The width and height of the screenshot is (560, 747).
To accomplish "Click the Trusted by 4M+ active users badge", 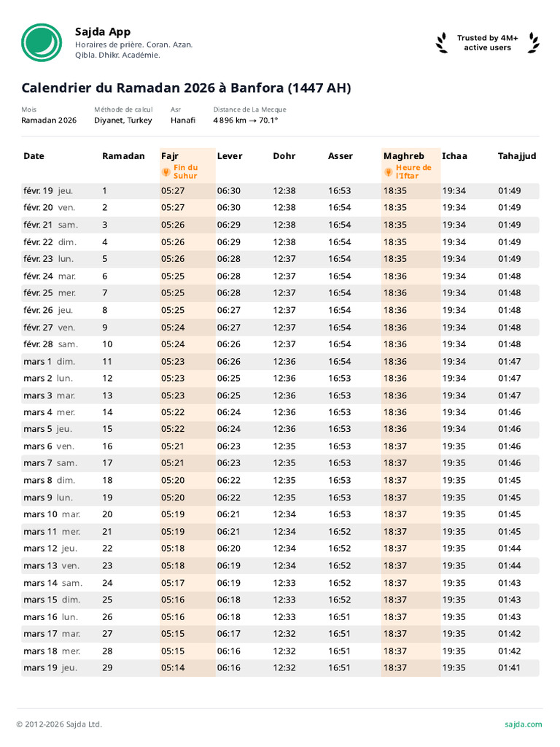I will (x=488, y=43).
